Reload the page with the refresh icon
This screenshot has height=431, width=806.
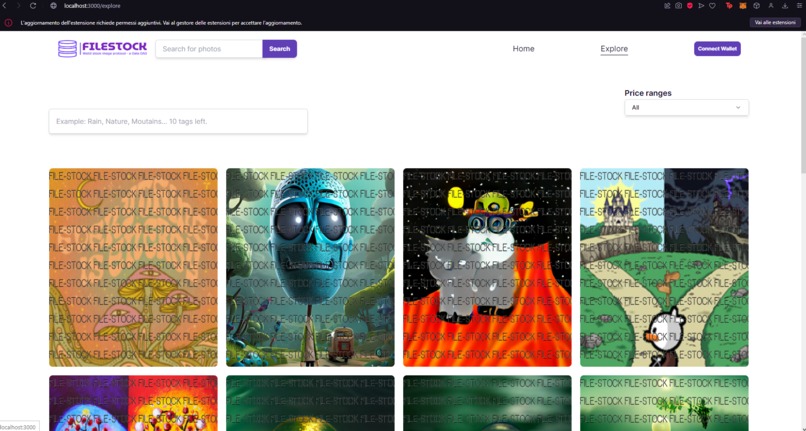coord(33,6)
